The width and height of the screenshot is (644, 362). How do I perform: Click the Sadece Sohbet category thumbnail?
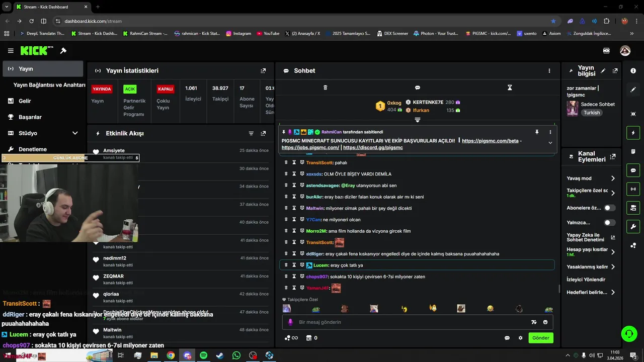572,108
